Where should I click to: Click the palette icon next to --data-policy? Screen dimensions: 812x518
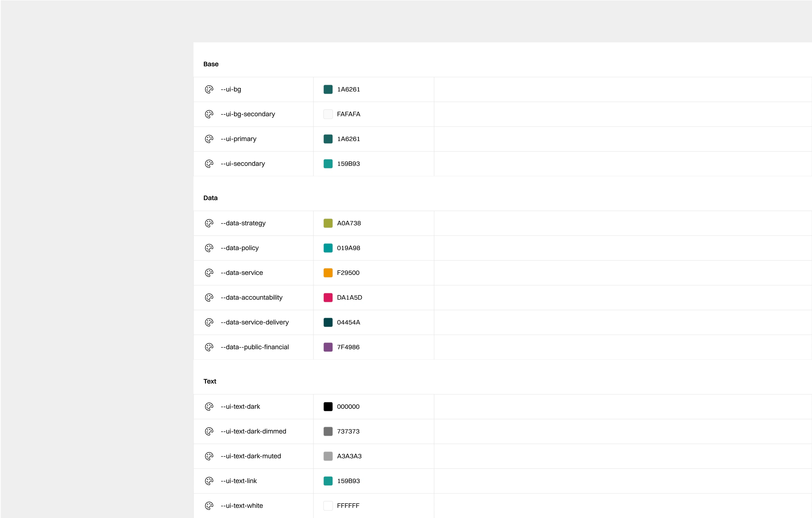pos(209,248)
